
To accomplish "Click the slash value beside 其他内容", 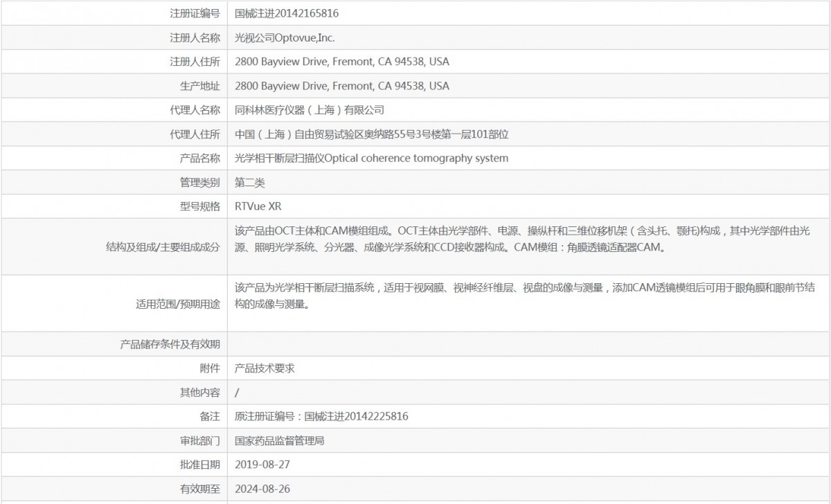I will (x=238, y=393).
